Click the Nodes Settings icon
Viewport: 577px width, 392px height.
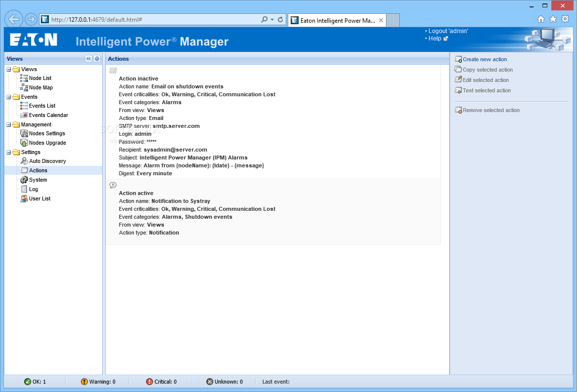click(24, 133)
